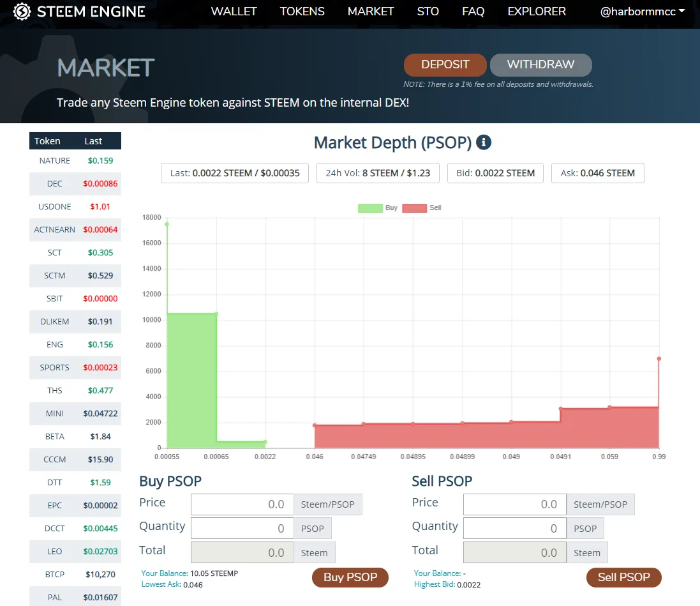The height and width of the screenshot is (606, 700).
Task: Click the Buy PSOP Total field
Action: [242, 552]
